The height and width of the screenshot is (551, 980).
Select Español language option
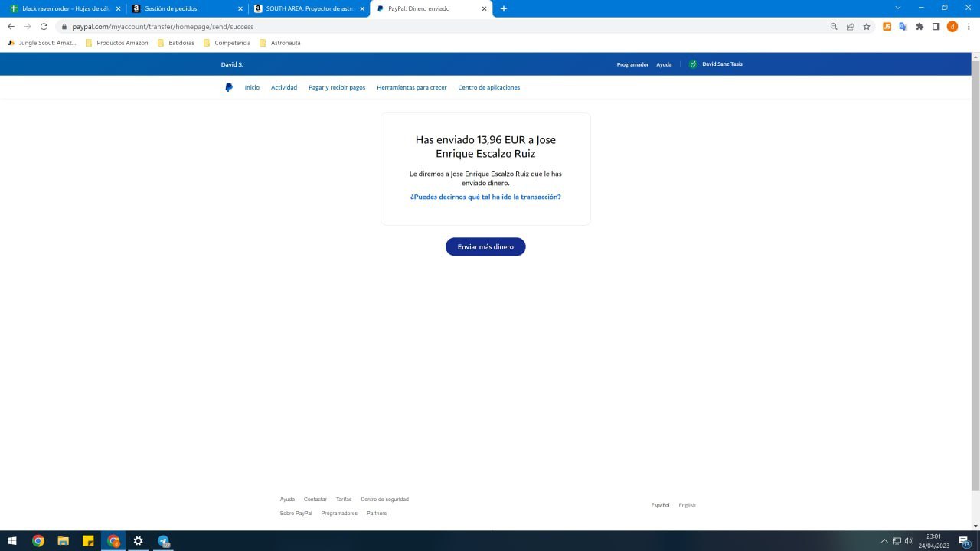click(660, 505)
